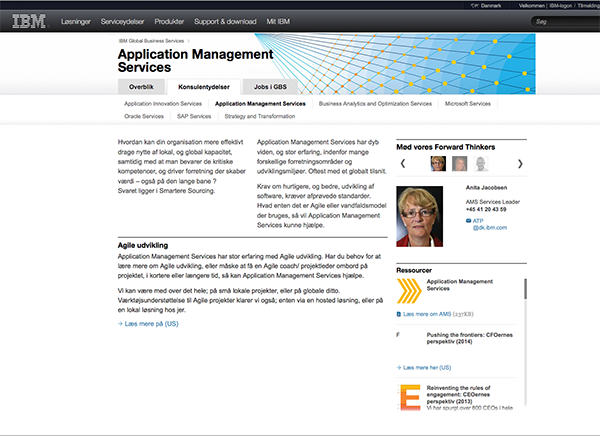Image resolution: width=600 pixels, height=436 pixels.
Task: Click Anita Jacobsen's email envelope icon
Action: tap(469, 221)
